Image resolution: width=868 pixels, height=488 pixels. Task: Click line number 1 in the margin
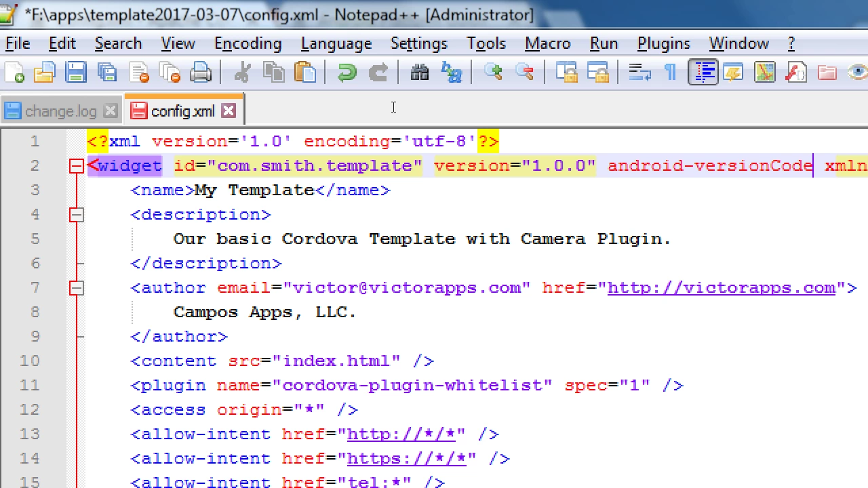tap(35, 142)
